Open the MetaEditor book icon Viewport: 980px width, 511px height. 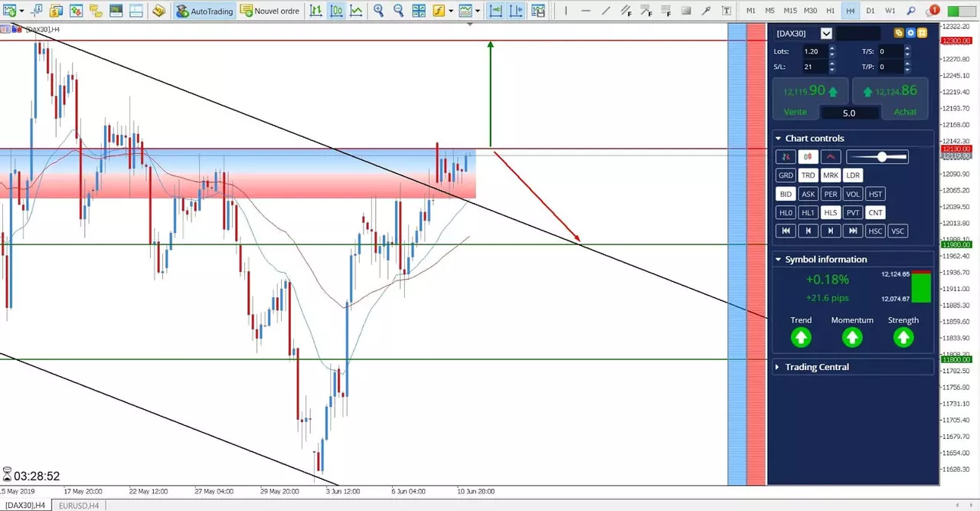[x=158, y=11]
